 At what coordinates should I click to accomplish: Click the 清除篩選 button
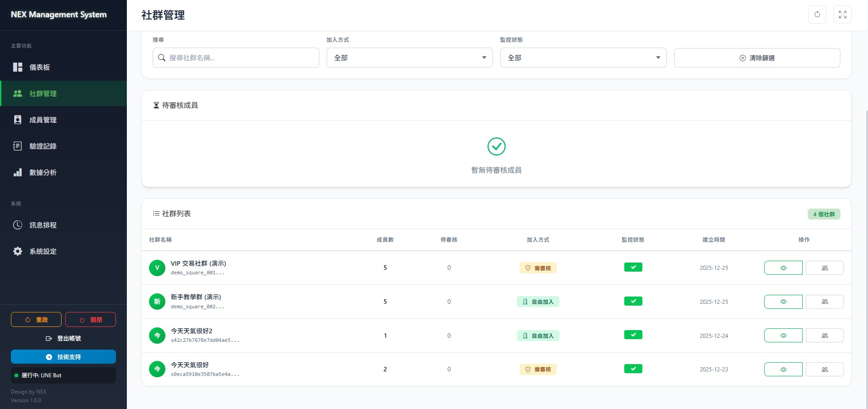coord(757,58)
